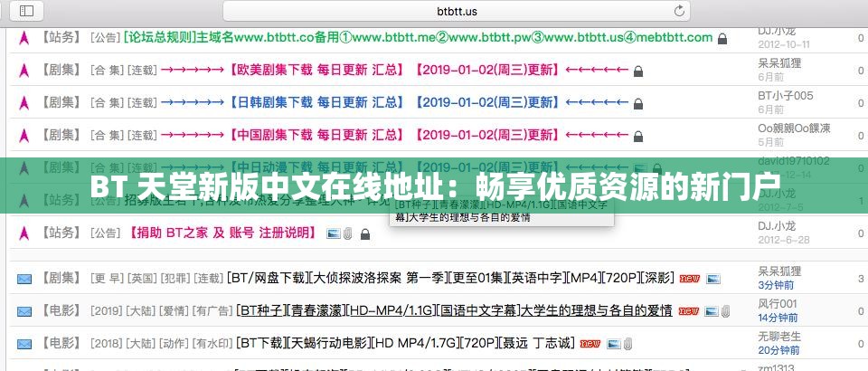Click paperclip icon in 捐助 BT之家 row
Viewport: 868px width, 371px height.
coord(347,233)
